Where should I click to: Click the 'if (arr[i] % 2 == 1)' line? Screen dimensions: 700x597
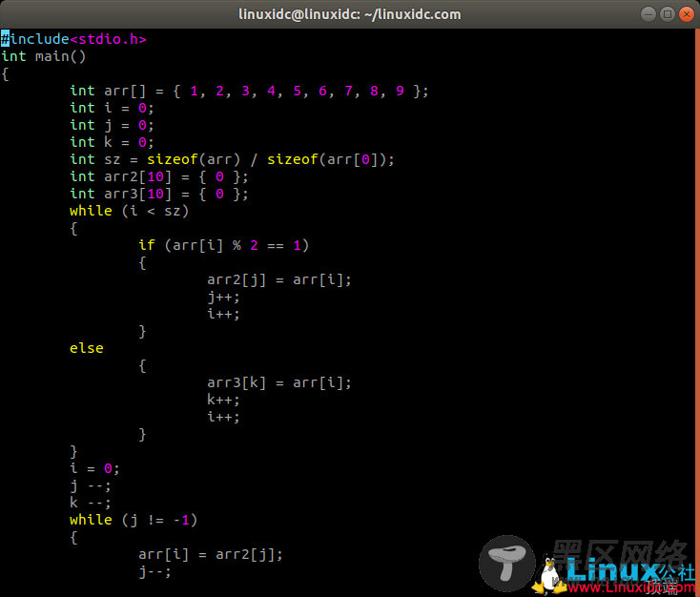(224, 245)
